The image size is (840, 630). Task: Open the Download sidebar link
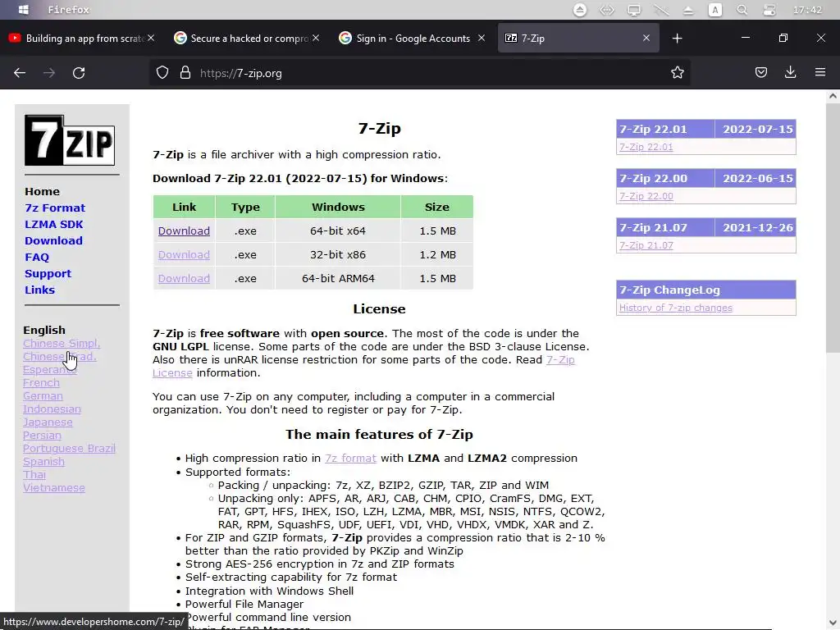click(x=53, y=240)
